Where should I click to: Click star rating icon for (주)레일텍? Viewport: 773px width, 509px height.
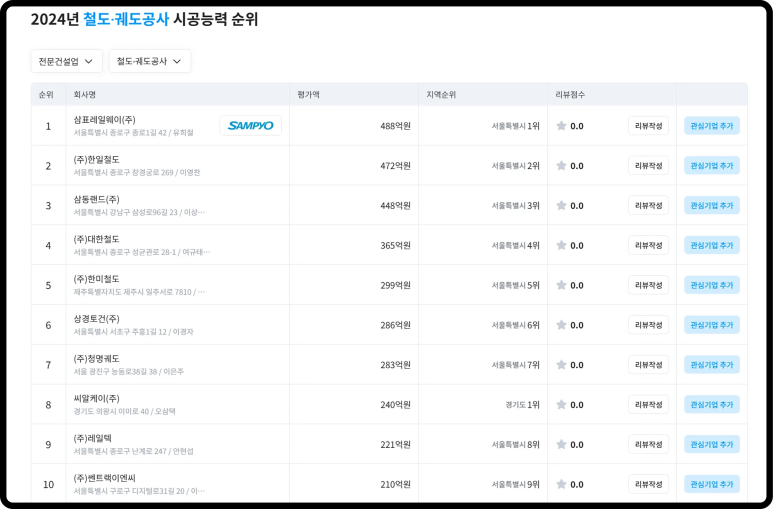click(561, 444)
